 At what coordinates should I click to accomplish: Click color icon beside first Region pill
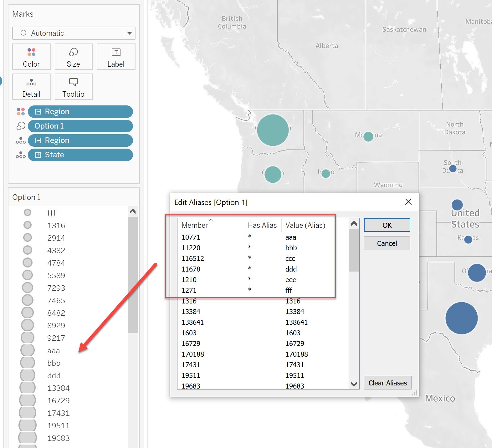pyautogui.click(x=21, y=112)
